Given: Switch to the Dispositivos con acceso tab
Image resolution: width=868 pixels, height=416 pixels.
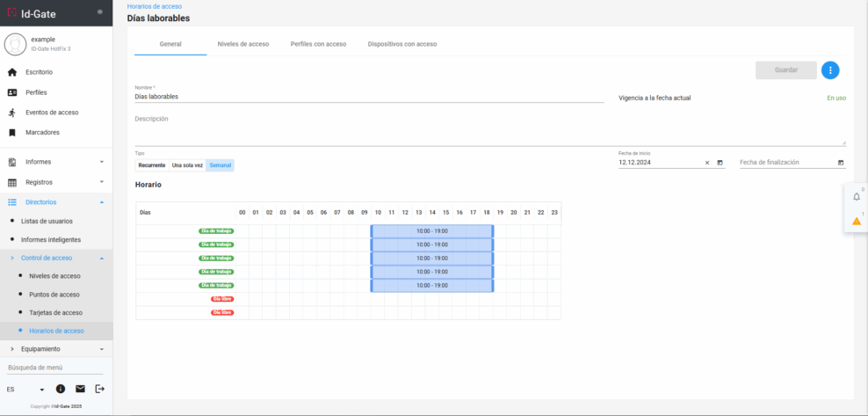Looking at the screenshot, I should pos(402,44).
